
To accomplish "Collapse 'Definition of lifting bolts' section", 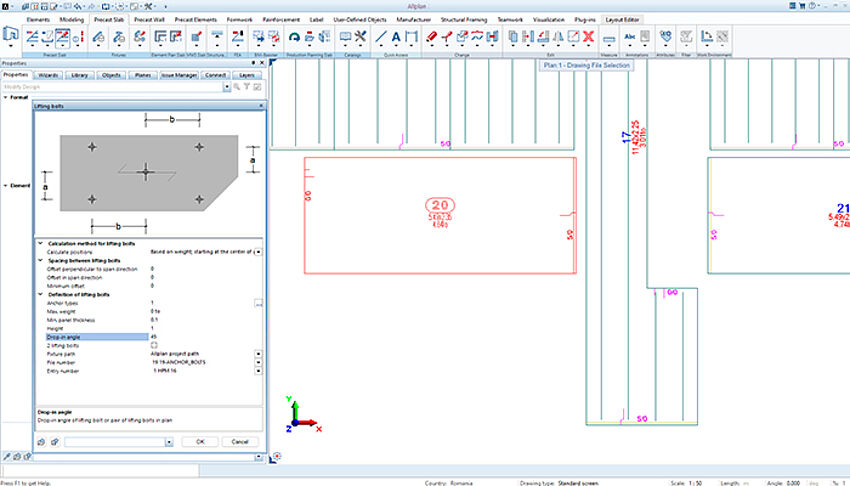I will (41, 294).
